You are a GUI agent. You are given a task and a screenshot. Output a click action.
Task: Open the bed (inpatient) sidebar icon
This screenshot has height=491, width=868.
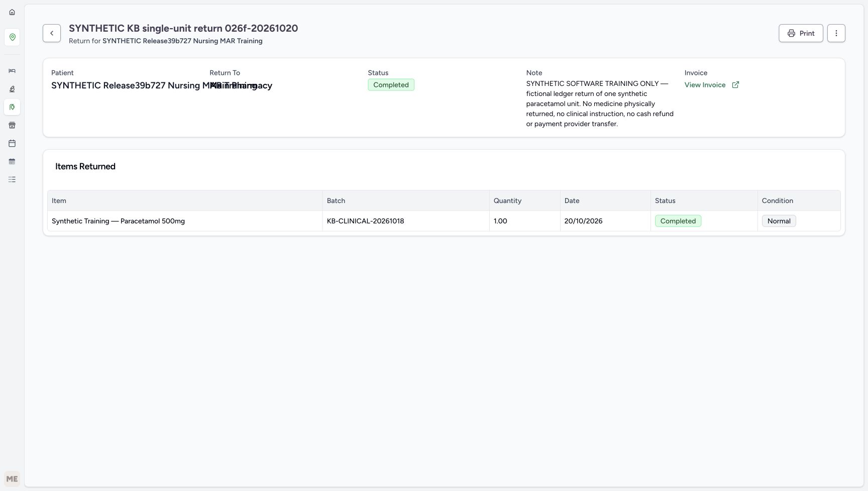(x=12, y=71)
